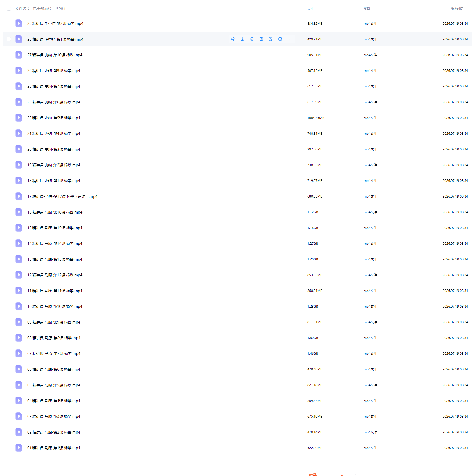Click the video sparkle icon in the row toolbar

click(x=280, y=39)
